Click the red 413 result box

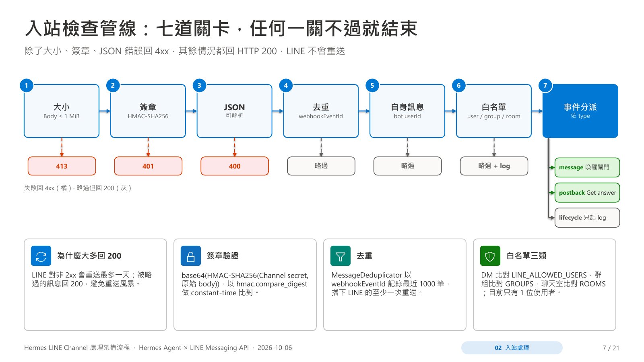62,166
